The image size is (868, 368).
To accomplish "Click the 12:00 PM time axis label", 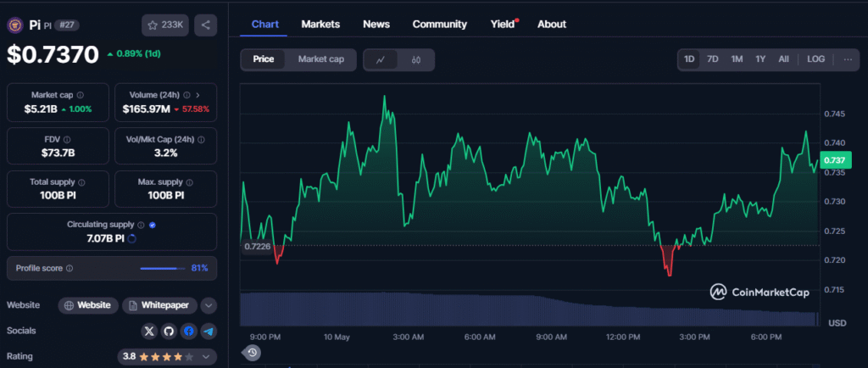I will (622, 337).
